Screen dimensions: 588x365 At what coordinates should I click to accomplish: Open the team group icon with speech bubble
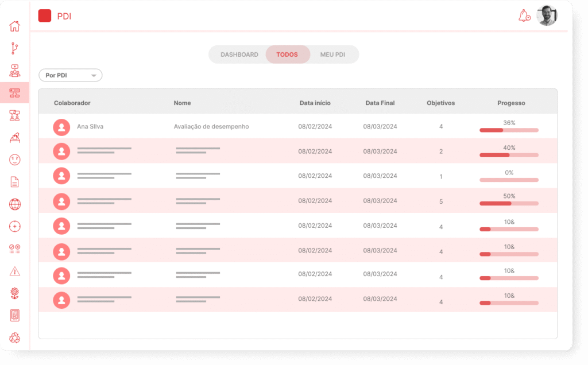point(14,71)
